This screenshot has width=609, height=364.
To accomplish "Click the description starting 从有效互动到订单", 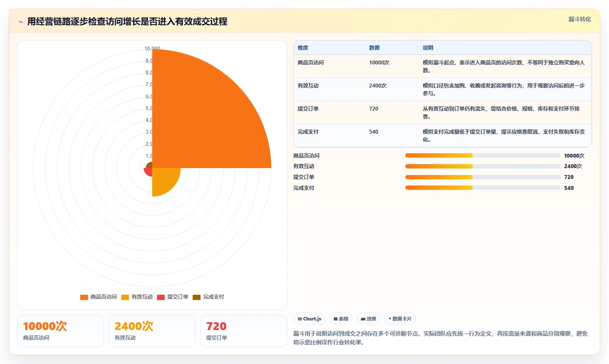I will (x=501, y=112).
